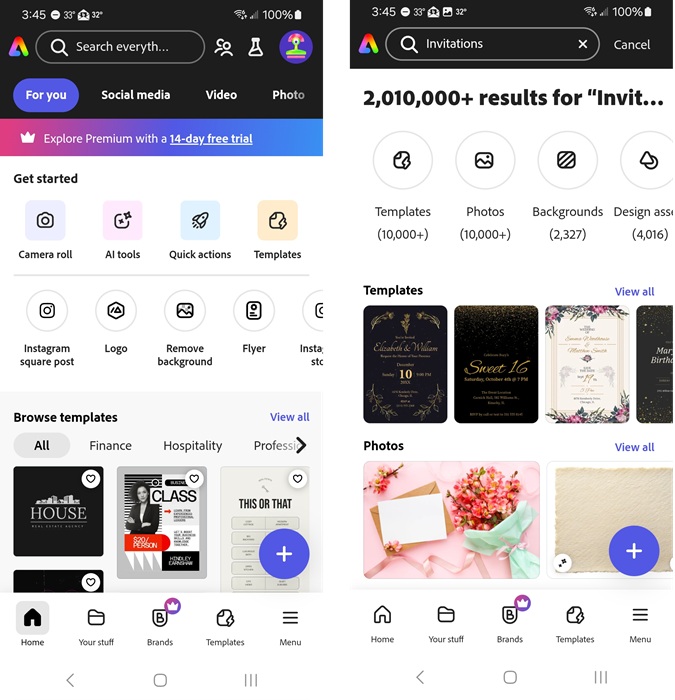The width and height of the screenshot is (675, 700).
Task: Favorite the CLASS template heart
Action: point(194,479)
